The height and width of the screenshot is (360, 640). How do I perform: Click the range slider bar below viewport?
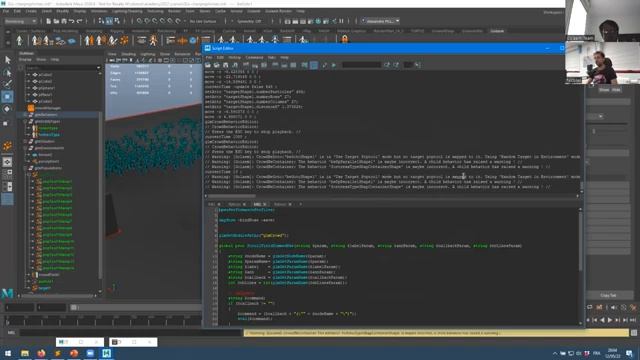[x=137, y=307]
